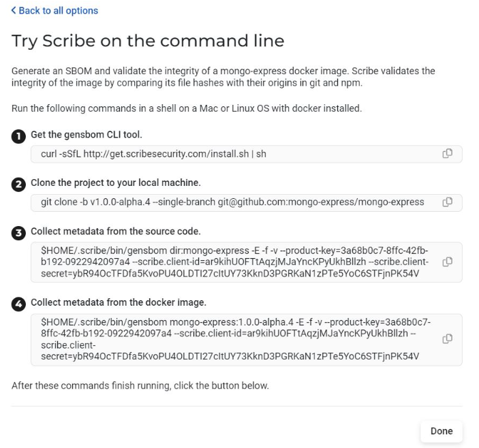Click "Clone the project to your local machine" label

114,182
